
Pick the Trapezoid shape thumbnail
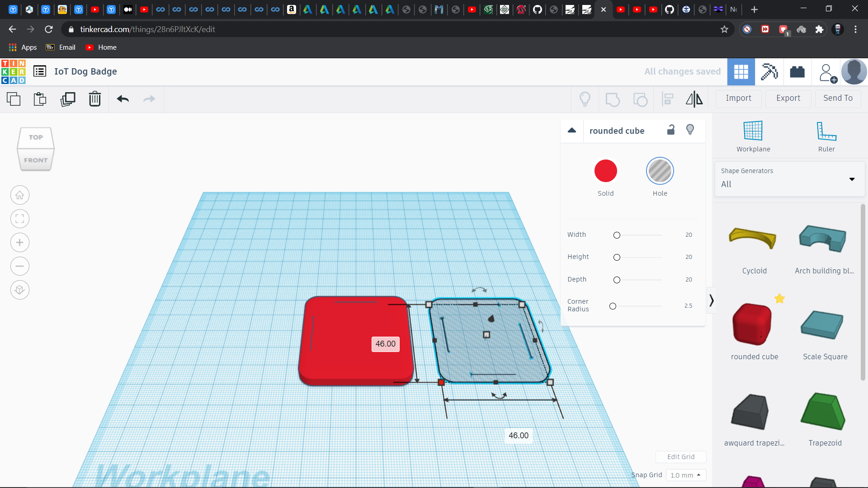(824, 412)
